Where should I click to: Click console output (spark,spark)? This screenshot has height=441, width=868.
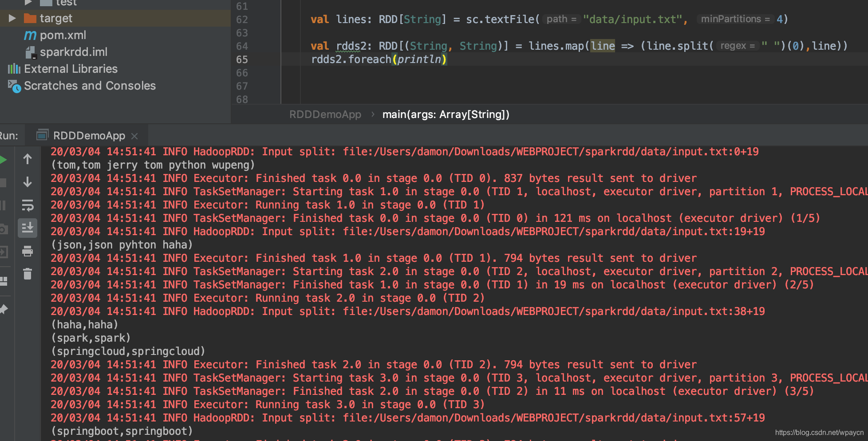[x=91, y=338]
